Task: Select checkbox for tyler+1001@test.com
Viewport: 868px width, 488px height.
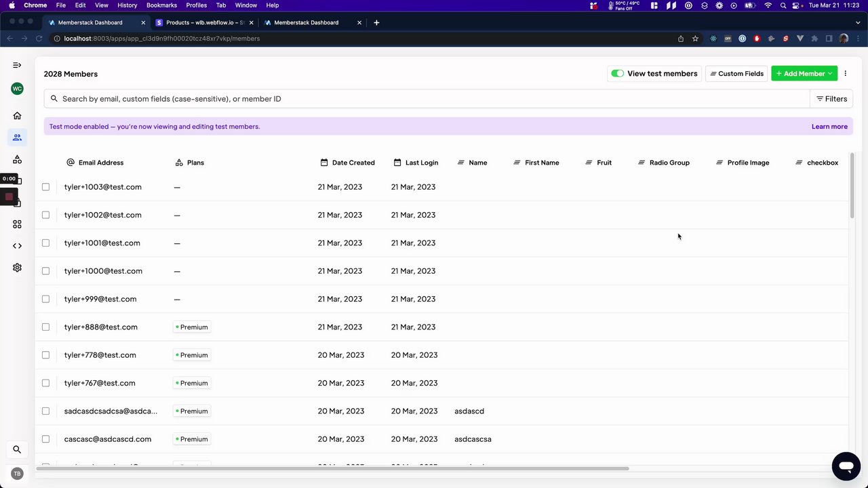Action: (x=45, y=243)
